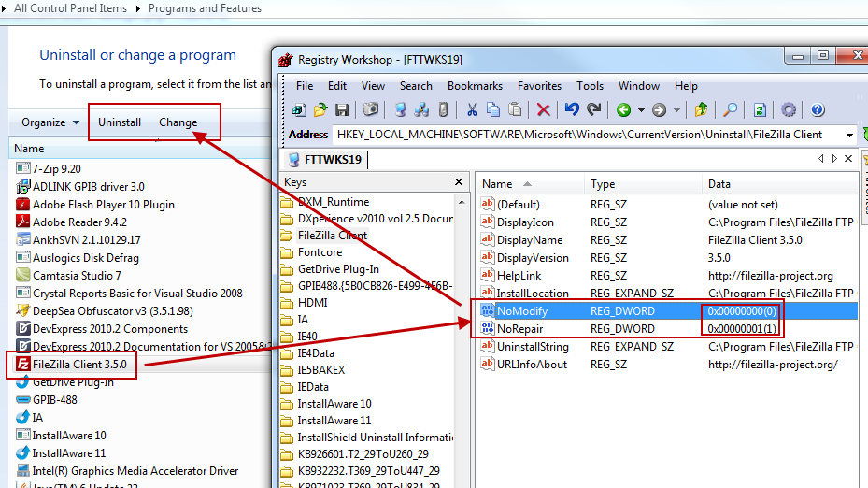868x488 pixels.
Task: Click Change in Programs and Features
Action: pos(178,122)
